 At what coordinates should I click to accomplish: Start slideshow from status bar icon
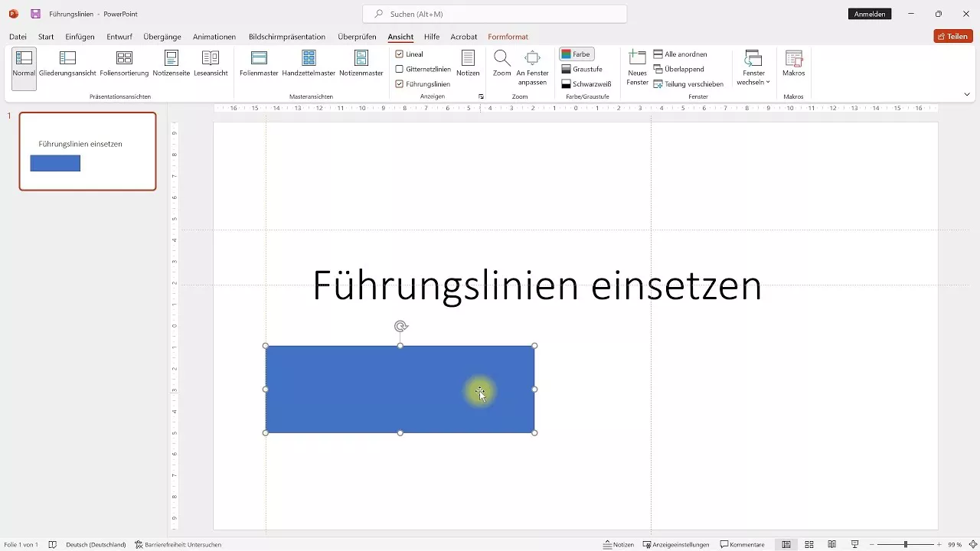pos(855,545)
